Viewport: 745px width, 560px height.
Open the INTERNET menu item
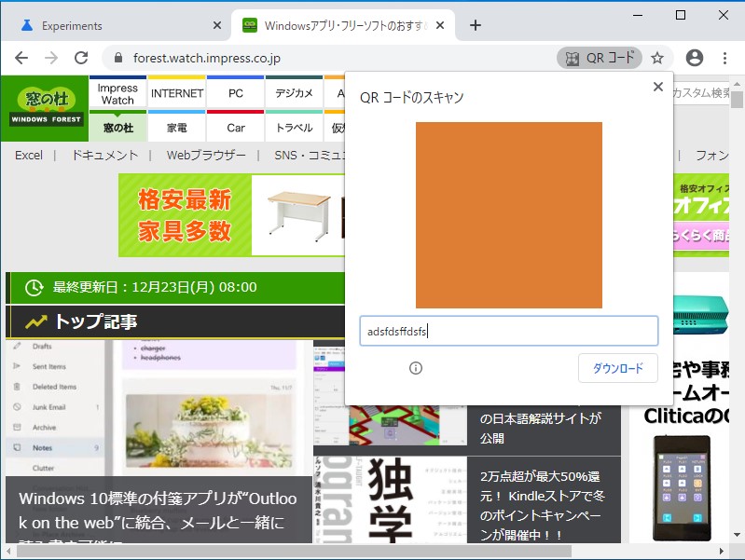click(177, 93)
